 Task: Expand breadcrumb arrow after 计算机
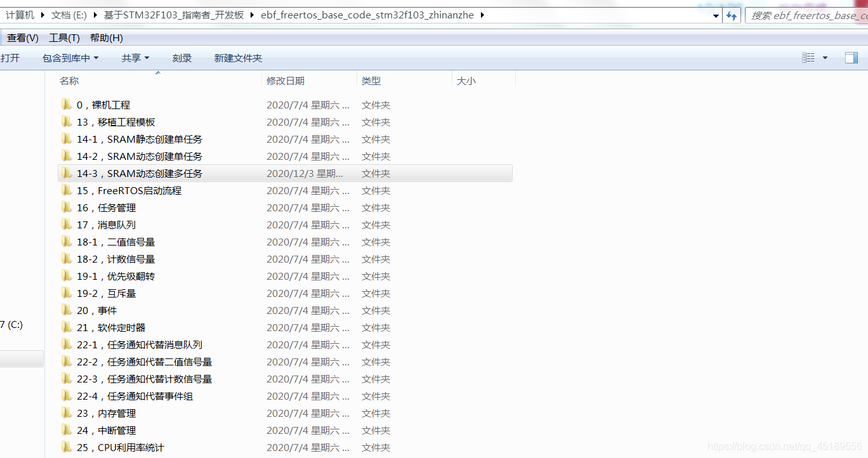(x=42, y=15)
